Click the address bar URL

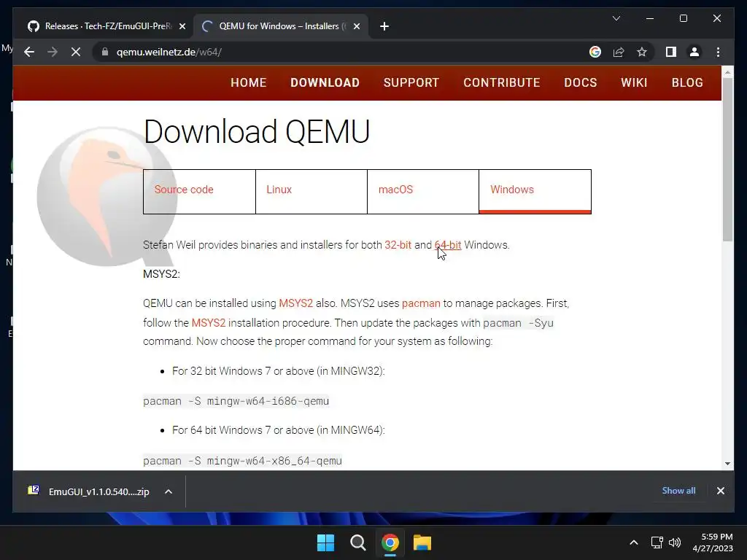coord(169,52)
